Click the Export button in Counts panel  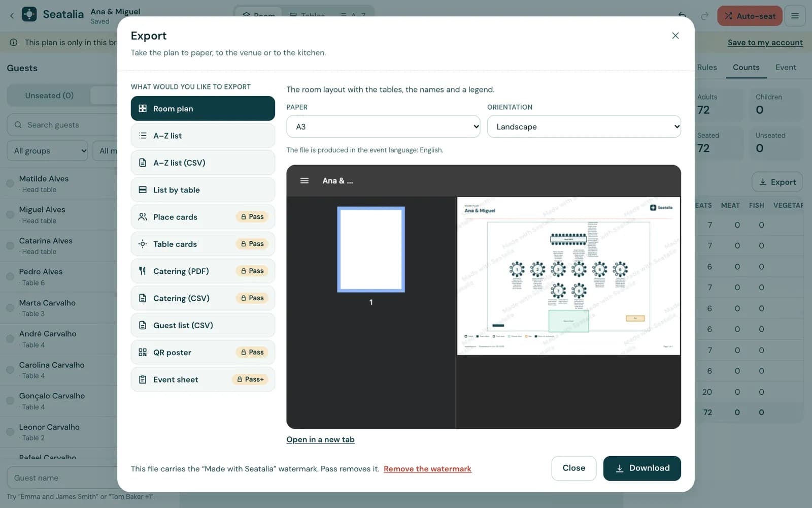tap(777, 182)
